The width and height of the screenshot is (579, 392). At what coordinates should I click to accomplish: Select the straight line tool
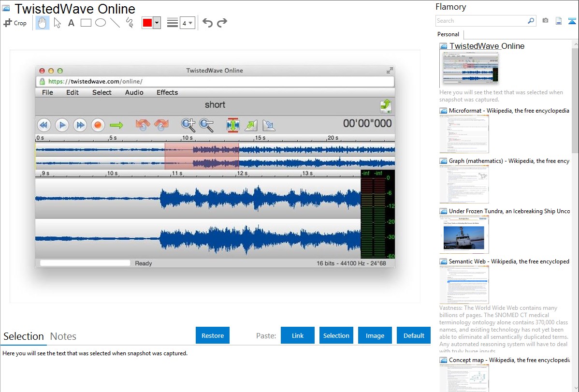tap(115, 23)
